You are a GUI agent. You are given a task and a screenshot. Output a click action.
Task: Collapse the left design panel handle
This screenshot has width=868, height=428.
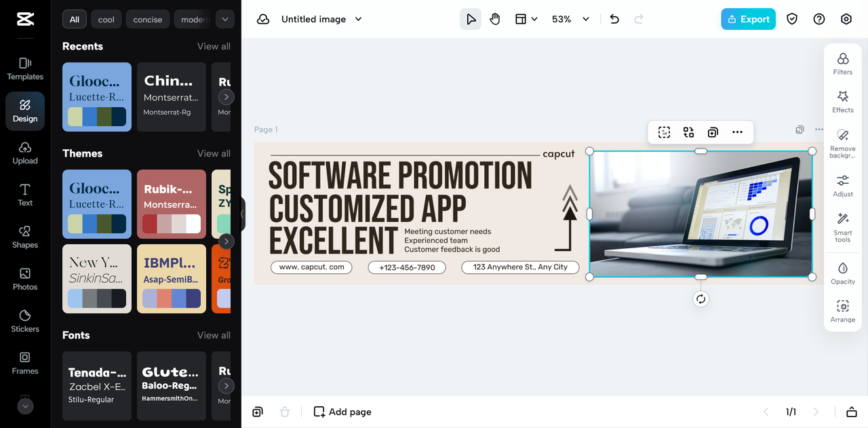(243, 214)
